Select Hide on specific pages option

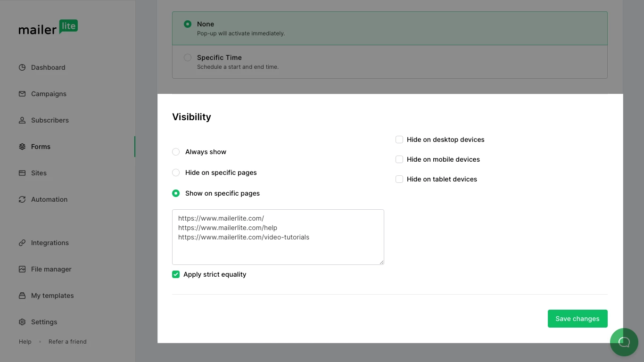point(176,173)
